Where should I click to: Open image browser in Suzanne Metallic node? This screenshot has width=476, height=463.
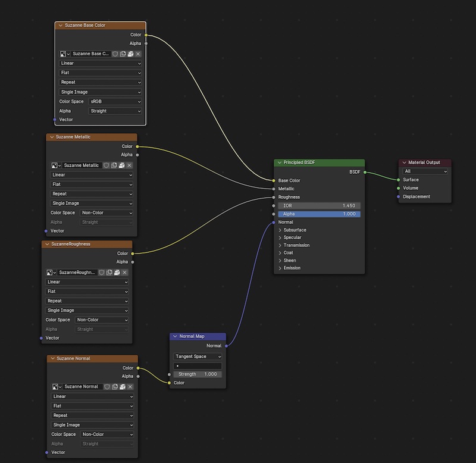point(56,165)
